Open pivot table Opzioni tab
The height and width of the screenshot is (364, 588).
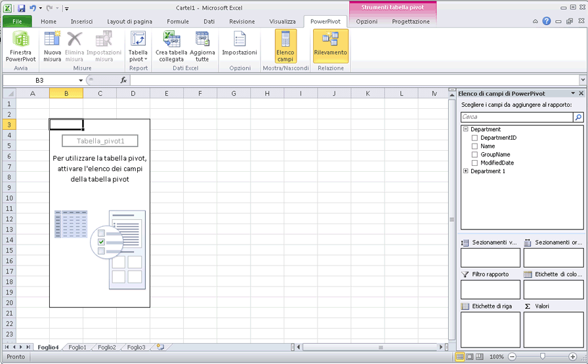[x=367, y=22]
